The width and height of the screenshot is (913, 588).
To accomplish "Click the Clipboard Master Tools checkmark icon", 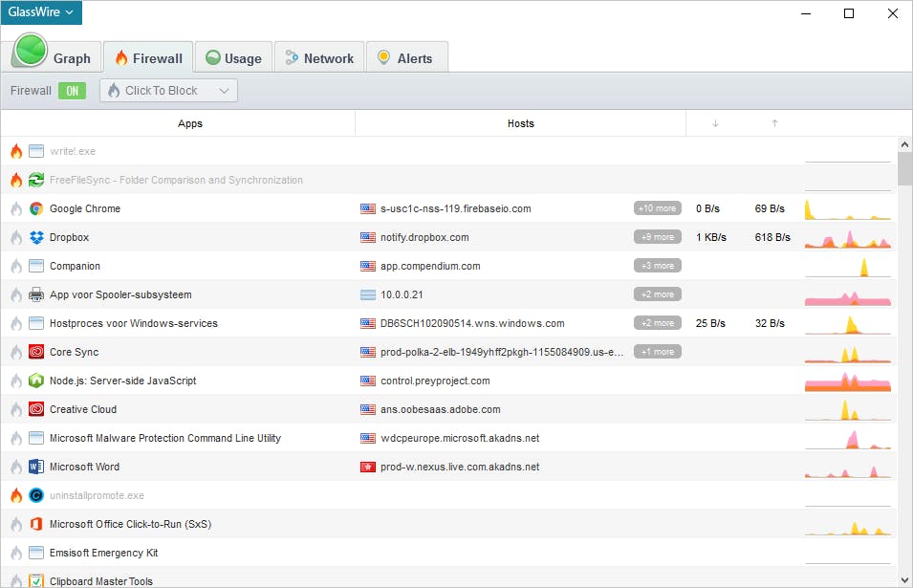I will (x=36, y=581).
